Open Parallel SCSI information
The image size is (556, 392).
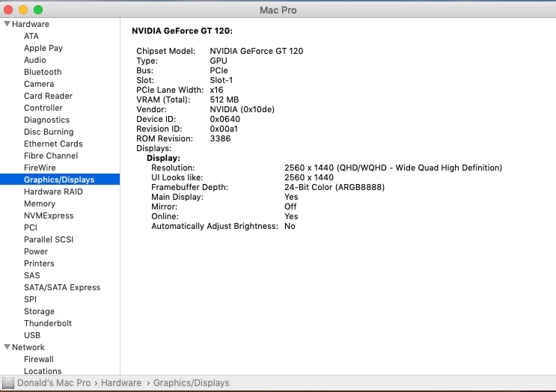49,239
